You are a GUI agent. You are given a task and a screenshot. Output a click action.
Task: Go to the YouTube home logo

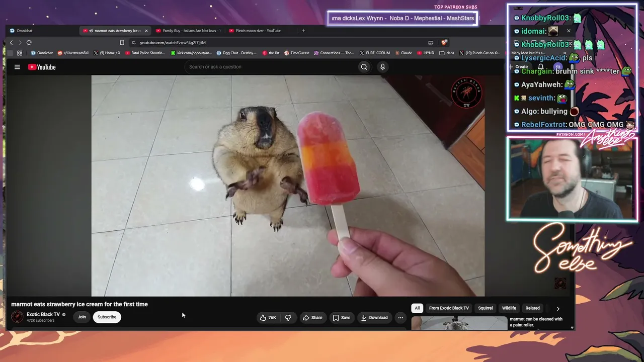[x=42, y=67]
